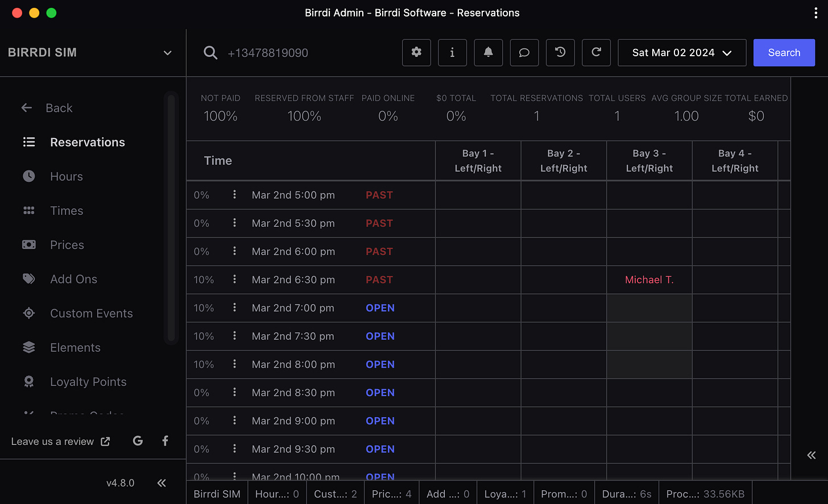Click the Loya...: 1 status entry

506,494
